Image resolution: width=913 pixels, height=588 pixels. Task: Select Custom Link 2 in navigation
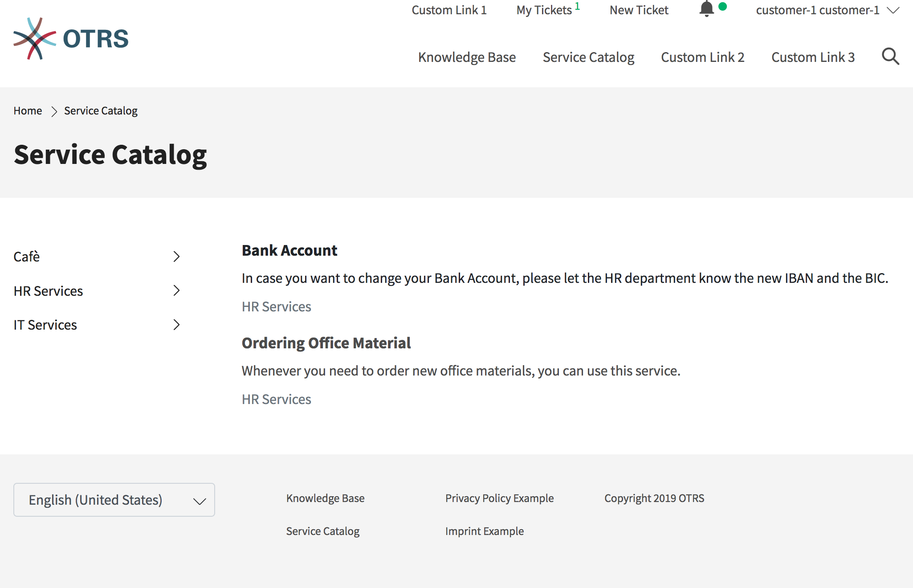(703, 57)
